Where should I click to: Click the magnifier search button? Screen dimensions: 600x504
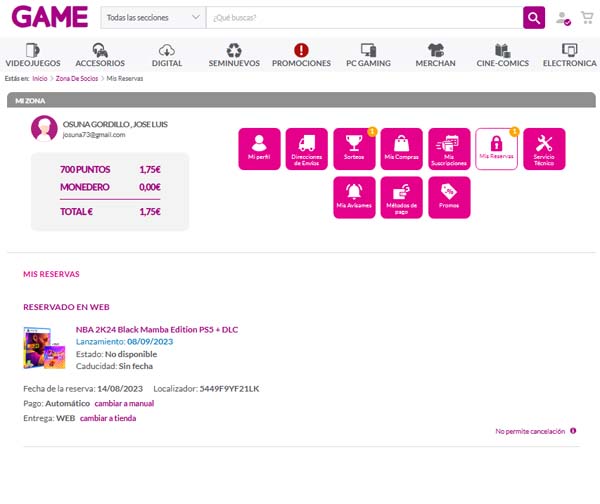(534, 18)
